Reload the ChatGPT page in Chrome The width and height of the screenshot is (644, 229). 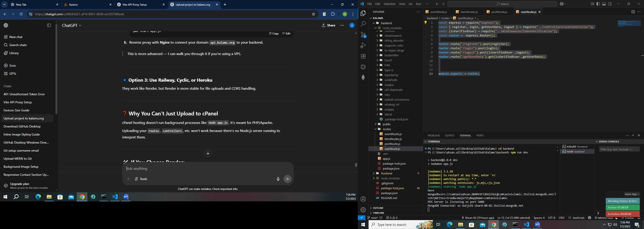pyautogui.click(x=21, y=14)
